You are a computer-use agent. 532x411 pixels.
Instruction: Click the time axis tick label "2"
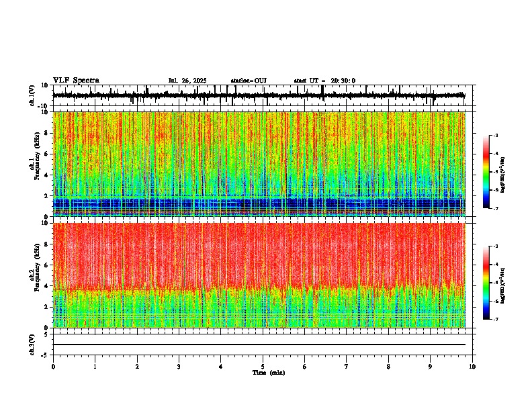click(137, 367)
